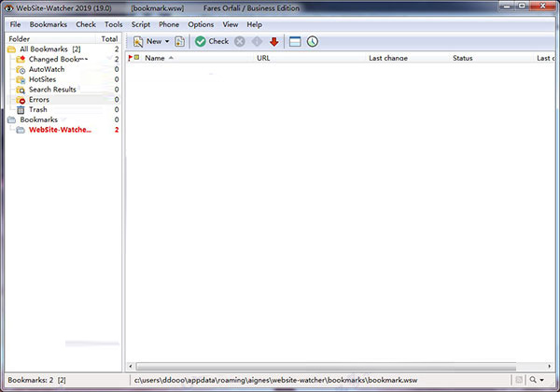Click the horizontal scrollbar left arrow
560x392 pixels.
point(131,366)
